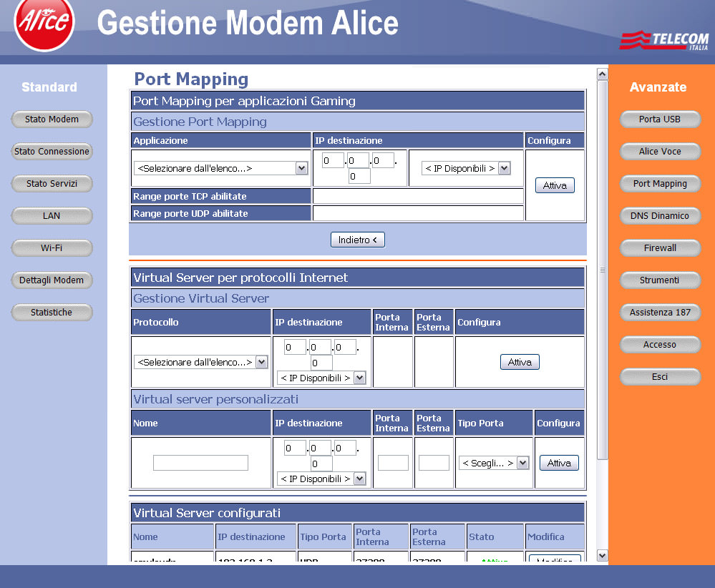Screen dimensions: 715x588
Task: Click Porta Interna field in personalizzati section
Action: point(393,463)
